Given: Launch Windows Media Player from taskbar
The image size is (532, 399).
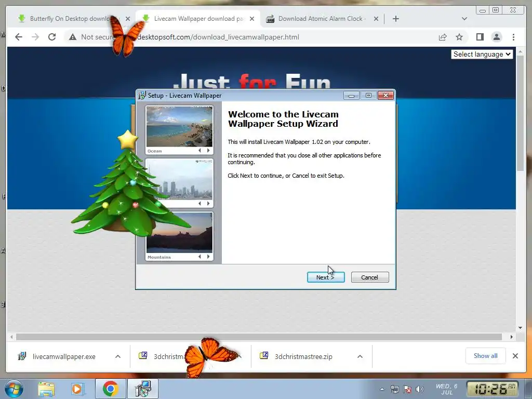Looking at the screenshot, I should 77,389.
